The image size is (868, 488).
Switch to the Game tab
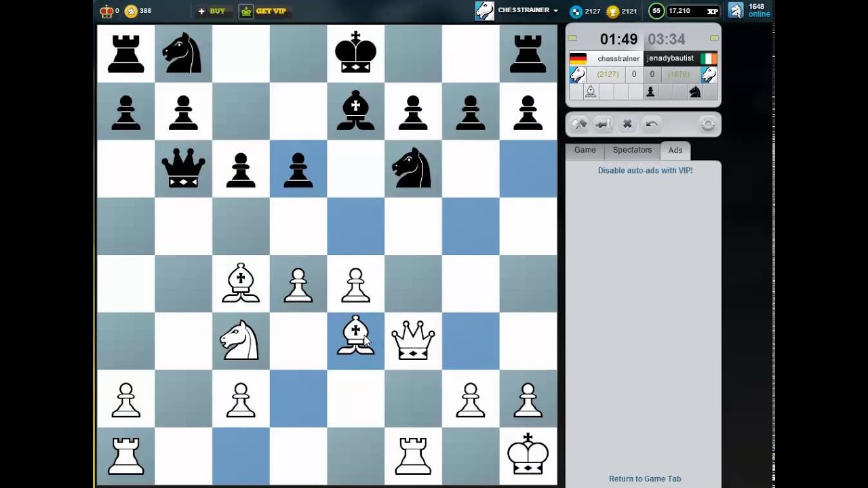tap(585, 150)
